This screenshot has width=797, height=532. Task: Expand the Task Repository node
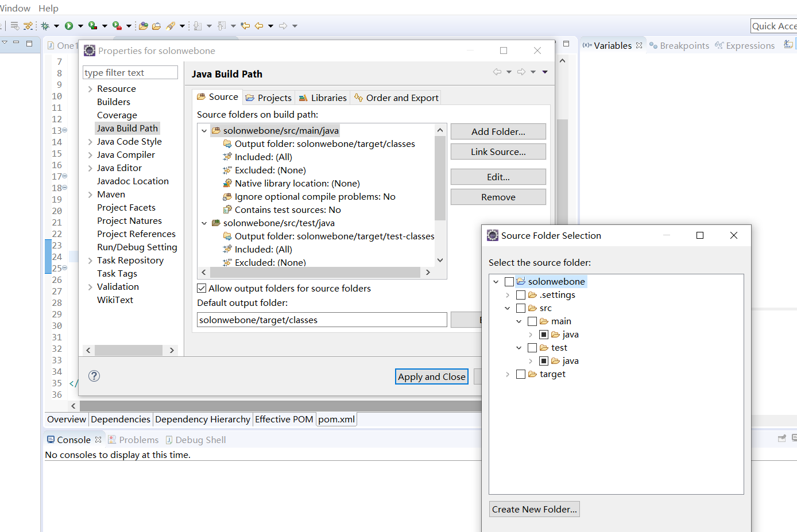pos(90,261)
